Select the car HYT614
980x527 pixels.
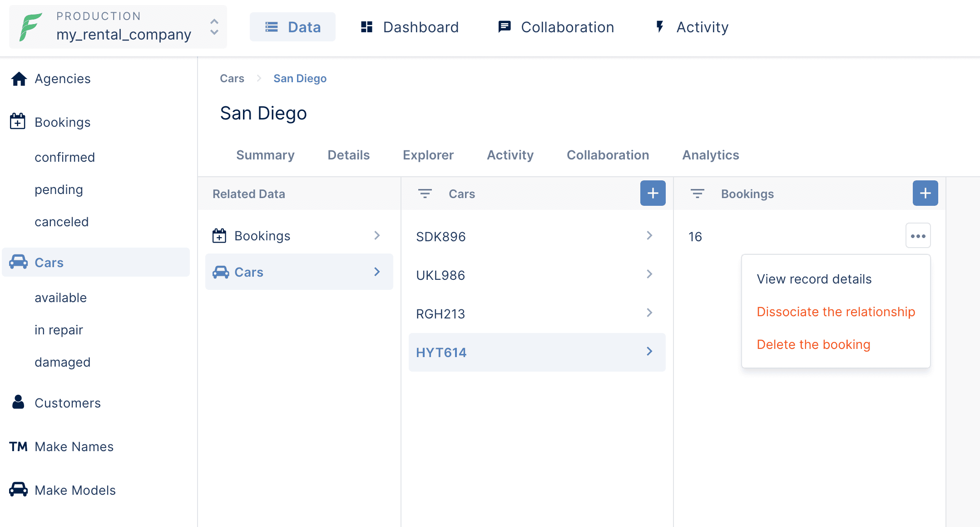(x=537, y=352)
